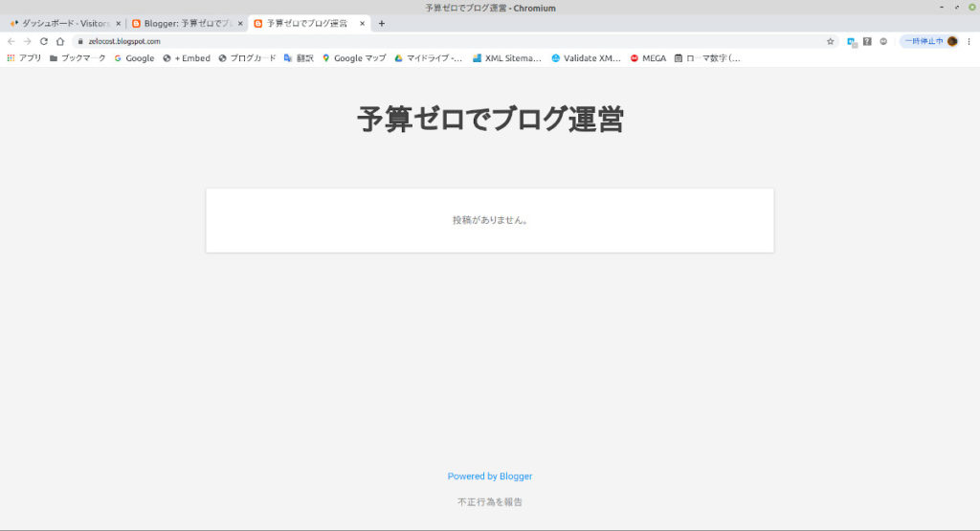Click the forward navigation arrow

[x=27, y=41]
